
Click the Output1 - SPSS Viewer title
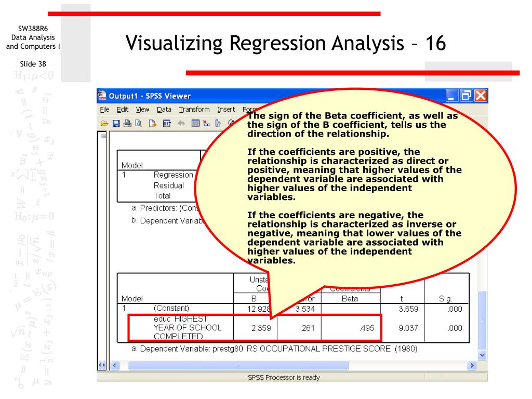point(150,96)
